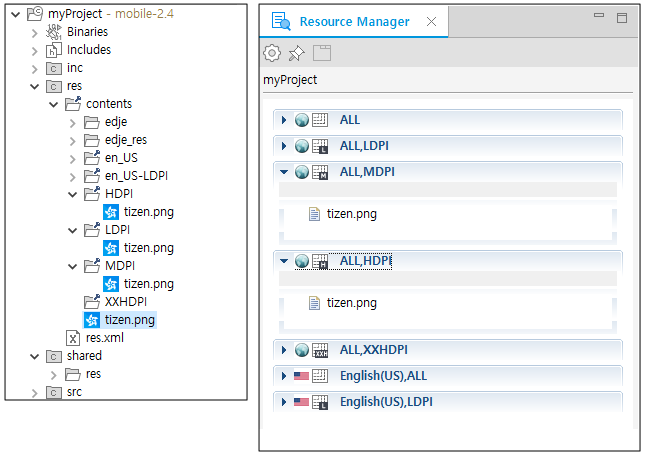646x457 pixels.
Task: Select the myProject root node
Action: click(x=75, y=14)
